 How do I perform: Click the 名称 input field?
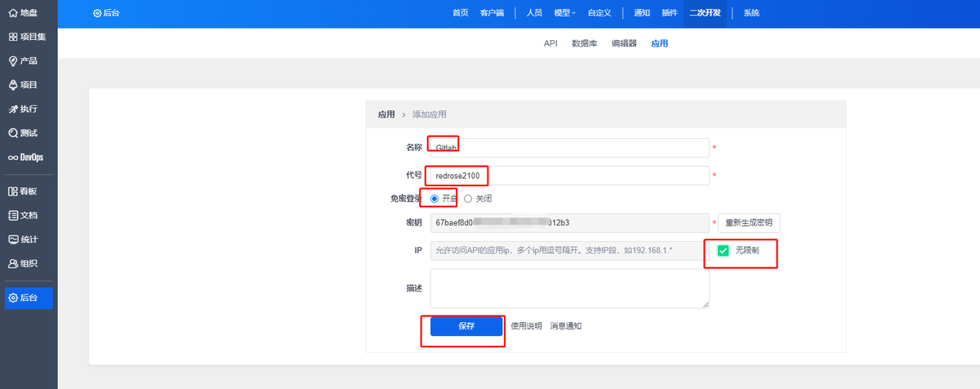click(x=569, y=147)
